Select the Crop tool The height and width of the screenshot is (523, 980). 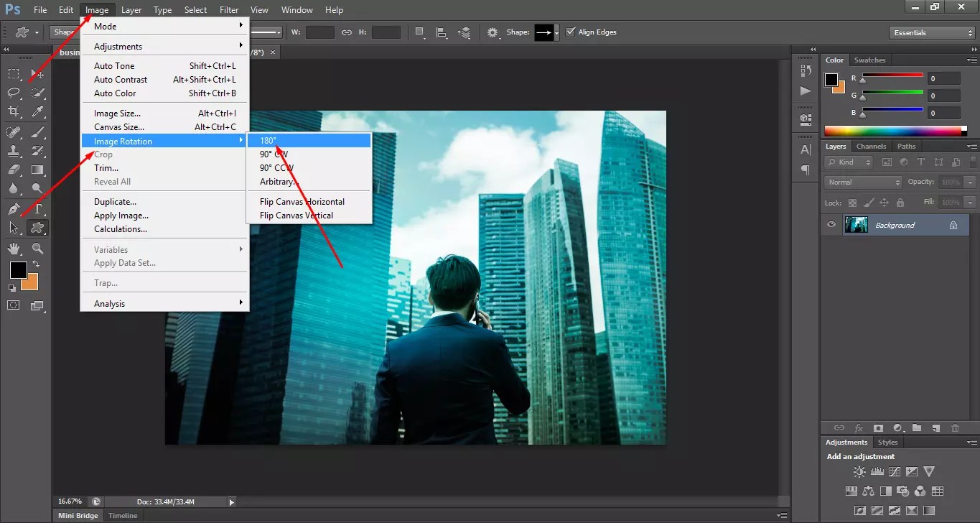(x=14, y=110)
